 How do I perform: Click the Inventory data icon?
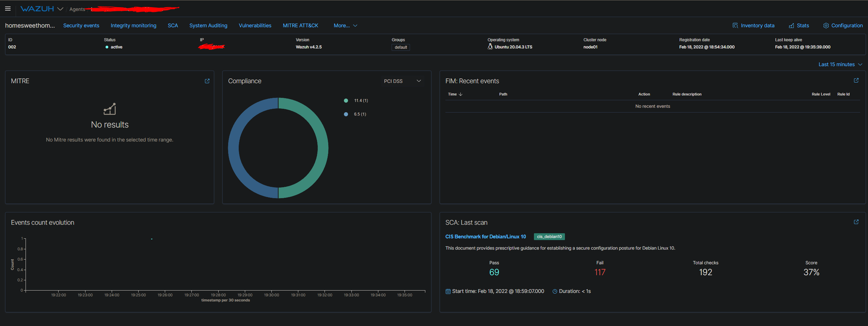click(x=735, y=26)
